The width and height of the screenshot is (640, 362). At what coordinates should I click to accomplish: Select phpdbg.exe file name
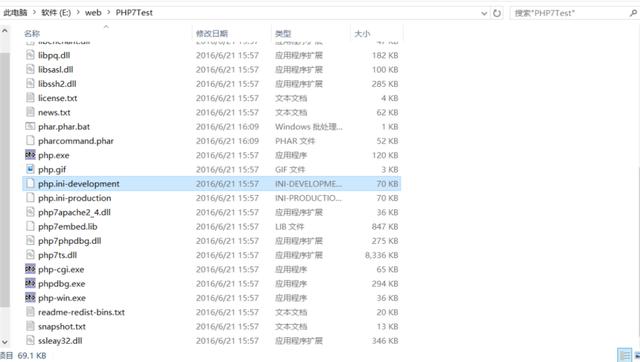(x=62, y=284)
